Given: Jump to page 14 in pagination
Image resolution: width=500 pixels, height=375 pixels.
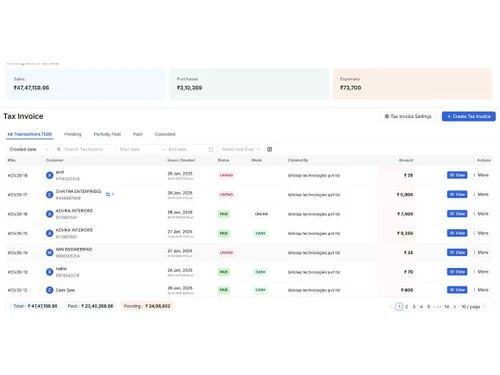Looking at the screenshot, I should pyautogui.click(x=447, y=307).
